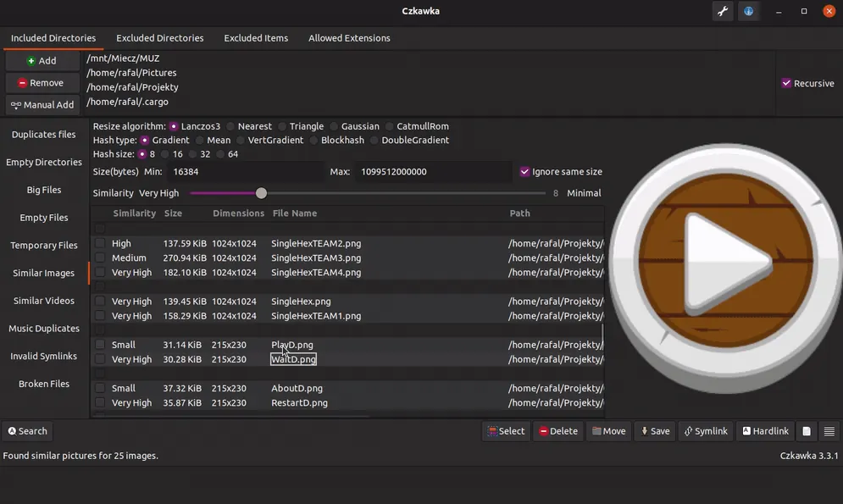Disable Ignore same size checkbox

524,171
